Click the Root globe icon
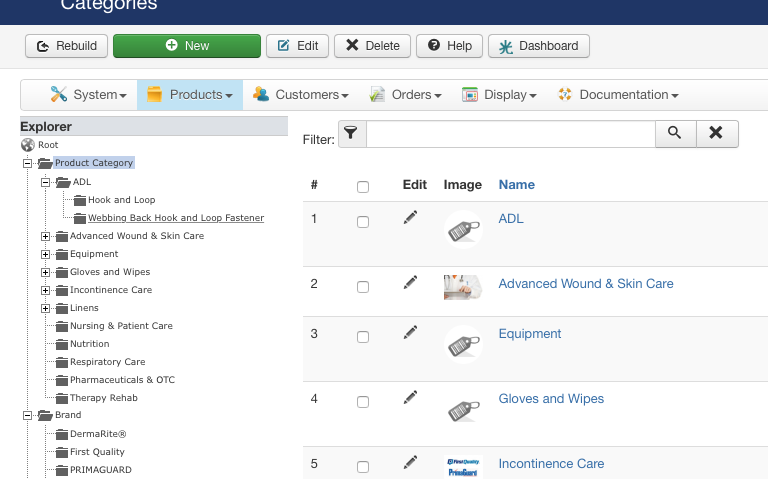Viewport: 768px width, 479px height. tap(28, 145)
